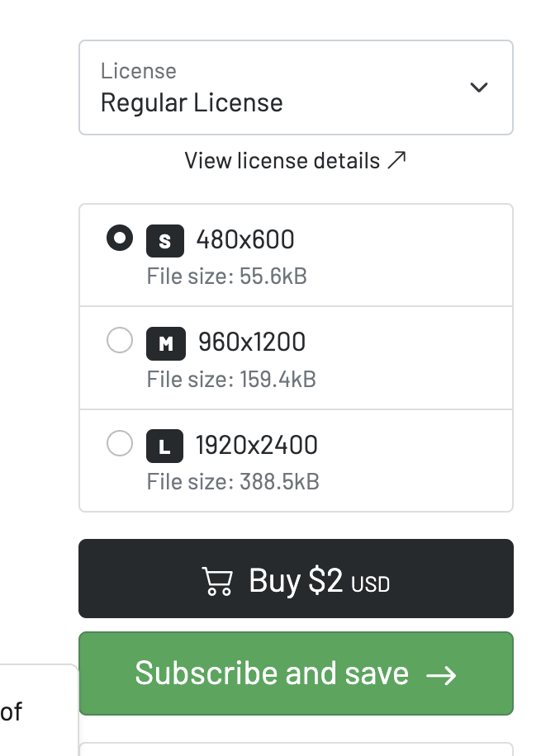Select the 1920x2400 large size radio button

[x=120, y=444]
